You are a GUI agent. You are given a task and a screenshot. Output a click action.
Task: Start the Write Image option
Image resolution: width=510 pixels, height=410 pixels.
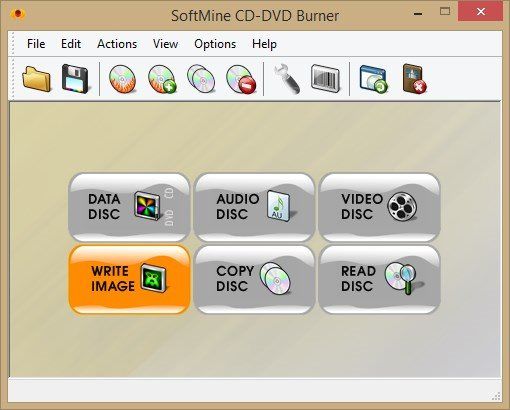click(129, 279)
